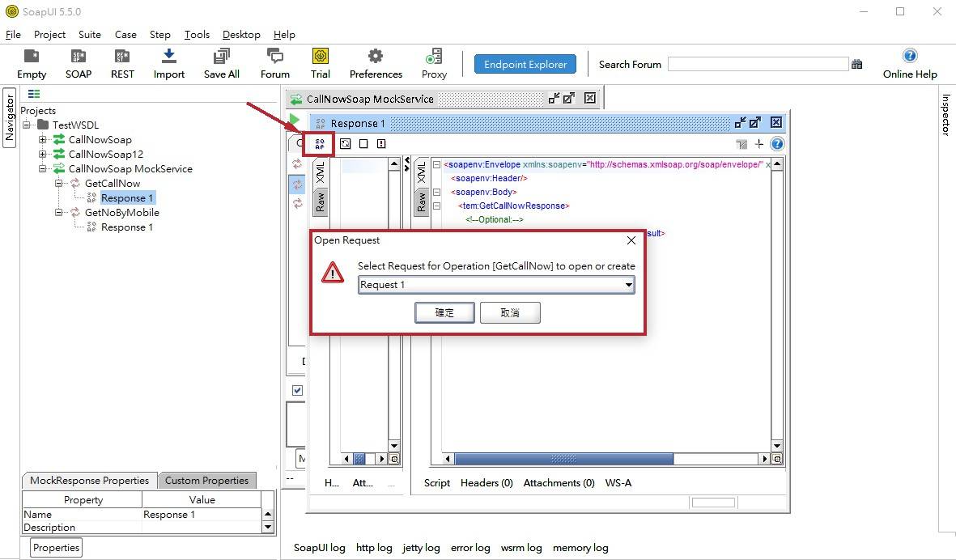Maximize the Response 1 internal window

pyautogui.click(x=754, y=122)
